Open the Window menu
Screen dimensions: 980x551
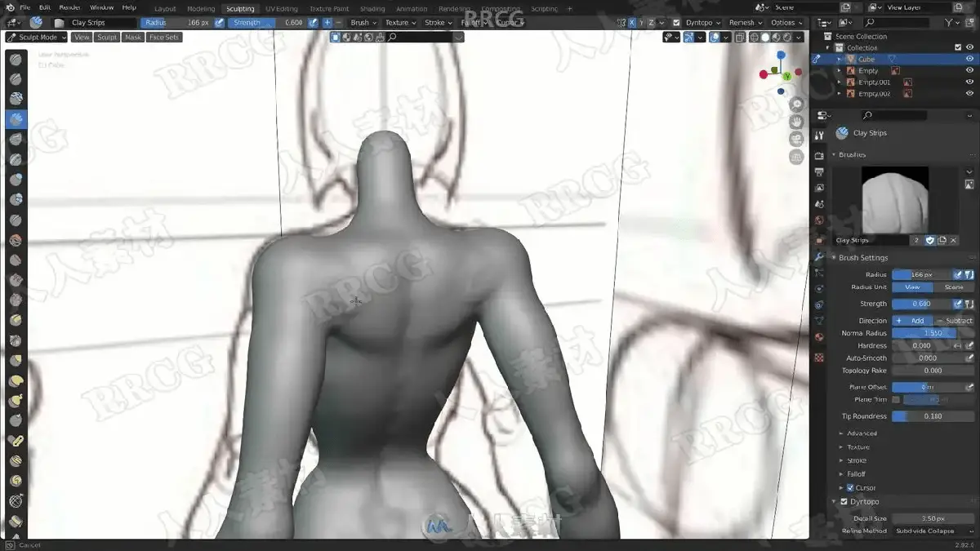101,7
